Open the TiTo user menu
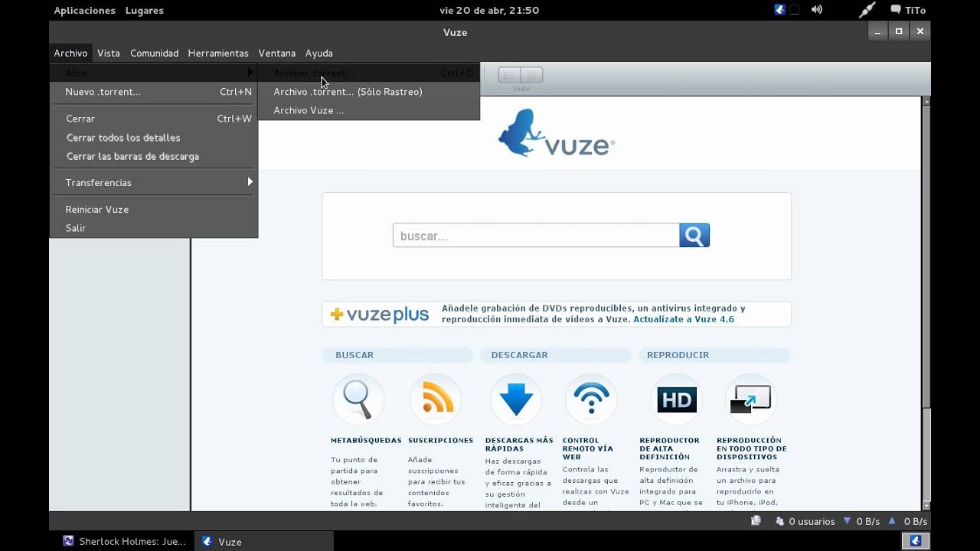 915,10
